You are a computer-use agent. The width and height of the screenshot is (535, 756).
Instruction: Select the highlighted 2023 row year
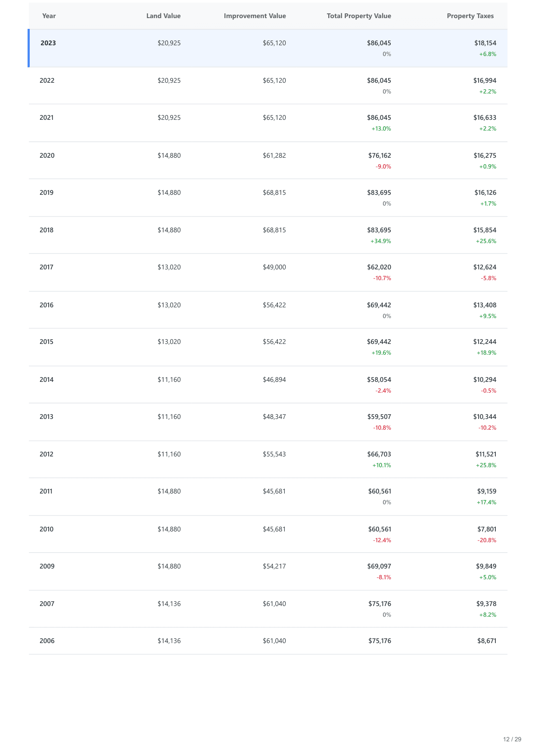click(x=48, y=43)
